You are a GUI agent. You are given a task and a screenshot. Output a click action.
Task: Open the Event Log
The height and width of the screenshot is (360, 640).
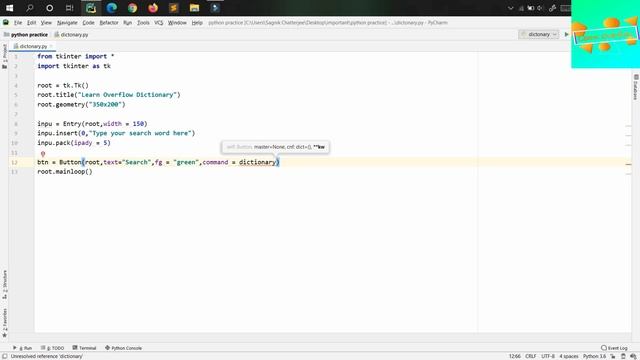[x=614, y=348]
